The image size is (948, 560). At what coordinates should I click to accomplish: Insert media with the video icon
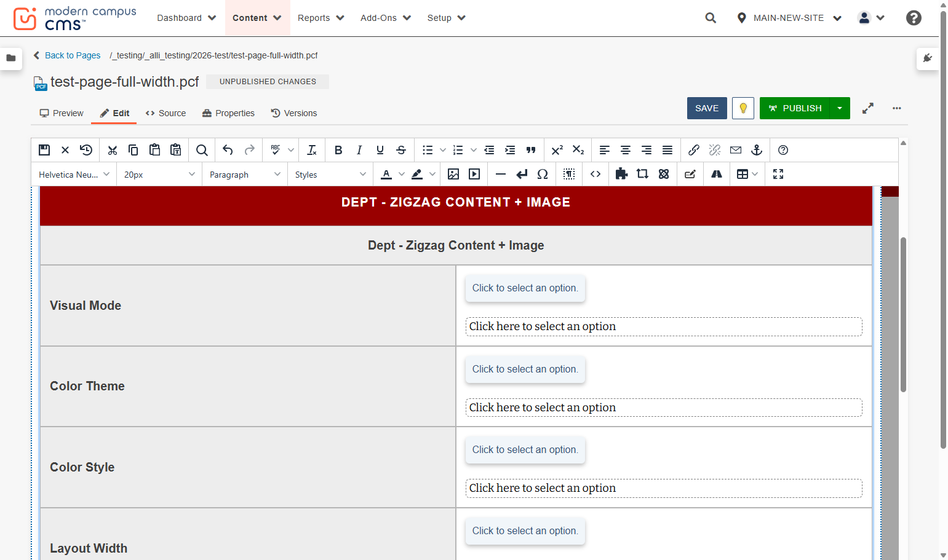click(x=474, y=174)
